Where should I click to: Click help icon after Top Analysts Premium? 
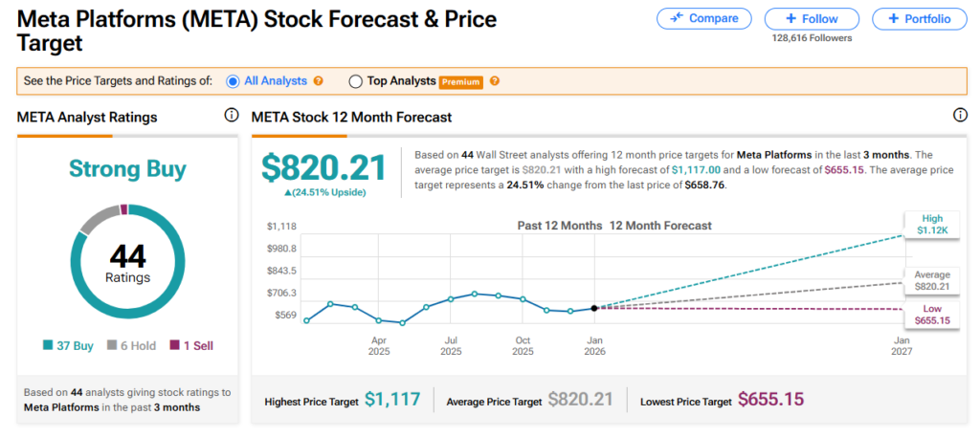pyautogui.click(x=495, y=81)
